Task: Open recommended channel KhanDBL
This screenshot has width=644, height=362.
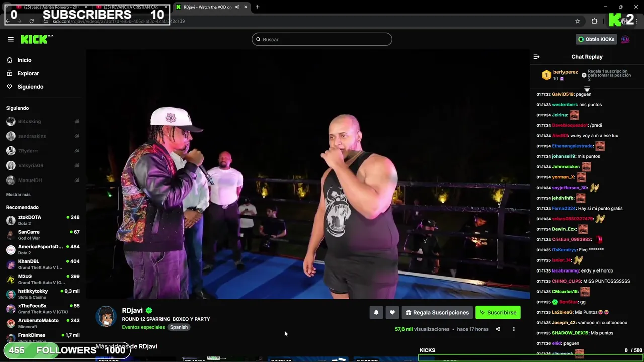Action: click(43, 264)
